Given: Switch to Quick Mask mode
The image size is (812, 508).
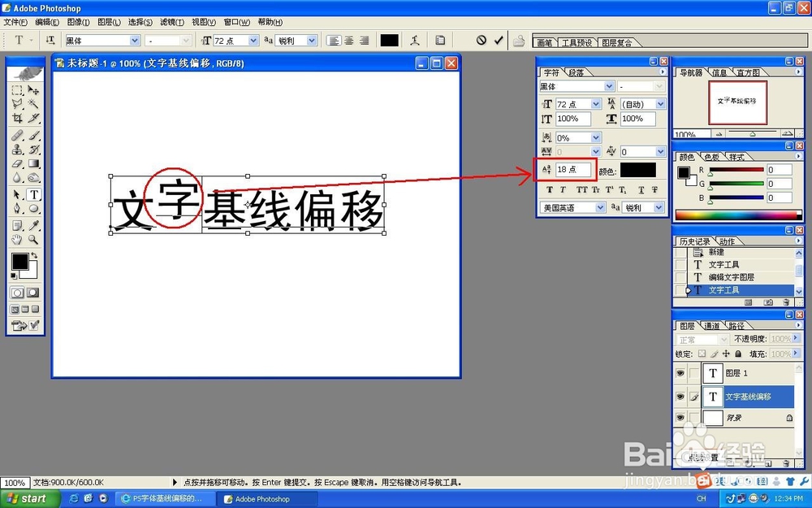Looking at the screenshot, I should coord(32,293).
